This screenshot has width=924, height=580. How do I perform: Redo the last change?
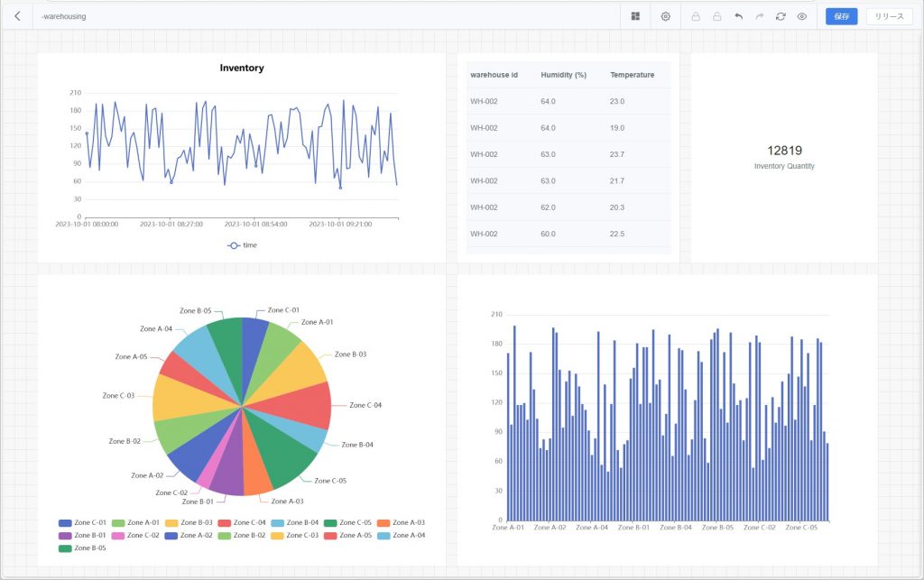[x=759, y=16]
